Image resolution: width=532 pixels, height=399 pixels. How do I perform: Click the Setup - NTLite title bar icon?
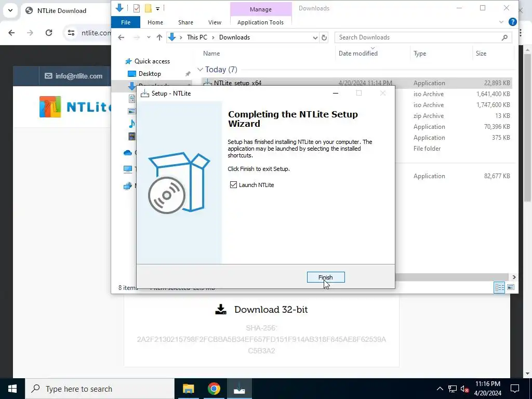click(145, 94)
